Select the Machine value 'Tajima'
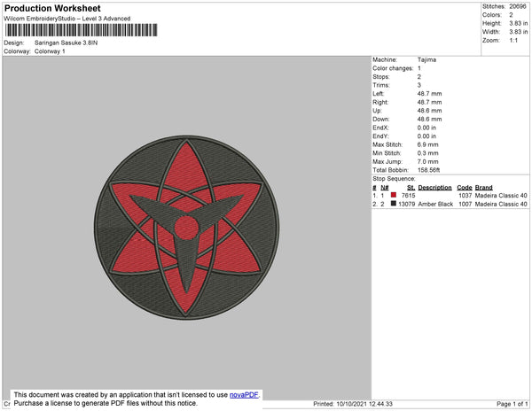This screenshot has height=411, width=532. [x=426, y=59]
